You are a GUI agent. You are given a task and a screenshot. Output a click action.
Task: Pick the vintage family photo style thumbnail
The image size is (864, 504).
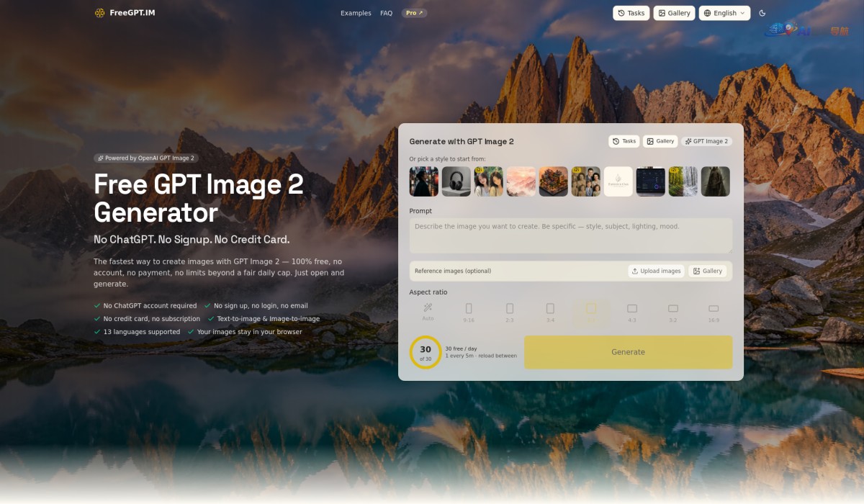586,181
